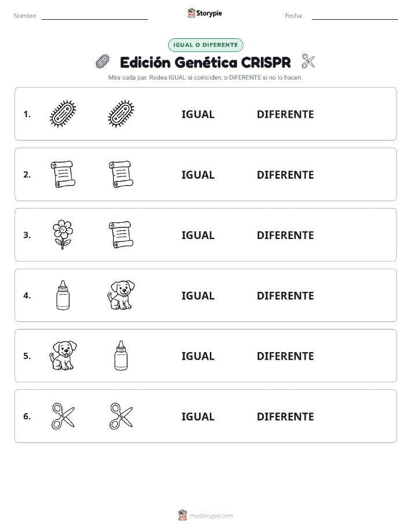Screen dimensions: 411x532
Task: Click the scissors icon beside the title
Action: [x=308, y=61]
